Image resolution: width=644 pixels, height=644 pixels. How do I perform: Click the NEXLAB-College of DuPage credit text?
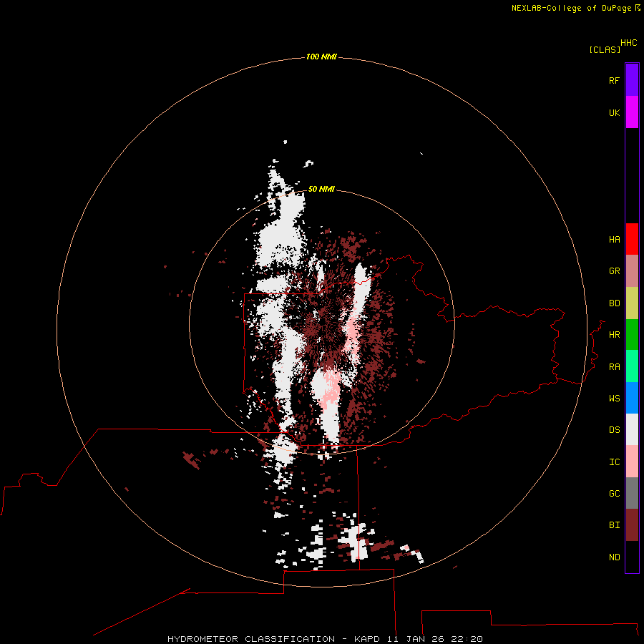(x=571, y=8)
